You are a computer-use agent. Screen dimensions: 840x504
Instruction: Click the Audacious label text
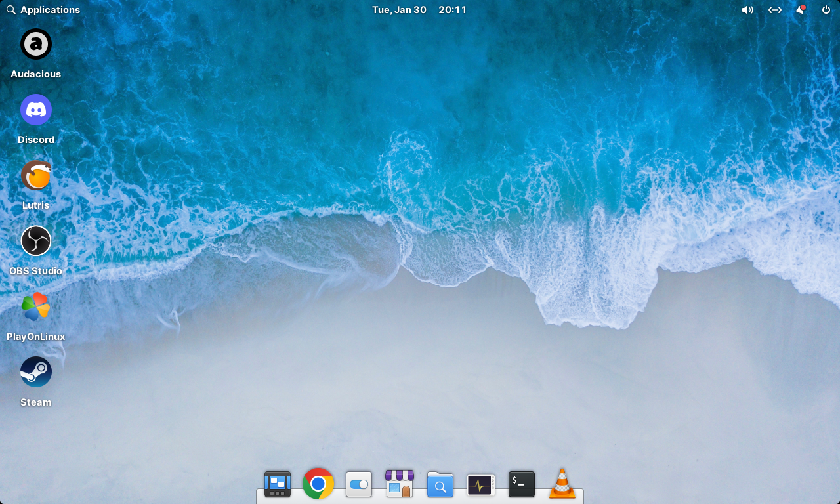[x=36, y=74]
